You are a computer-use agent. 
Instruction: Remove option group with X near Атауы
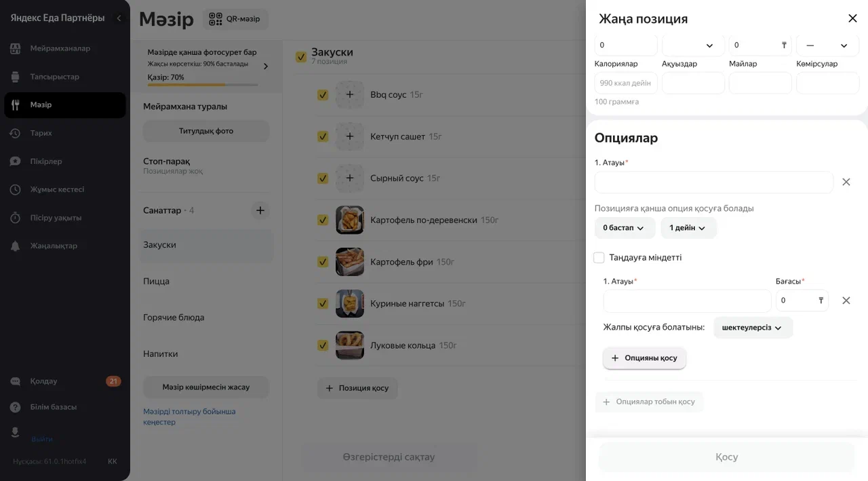846,182
